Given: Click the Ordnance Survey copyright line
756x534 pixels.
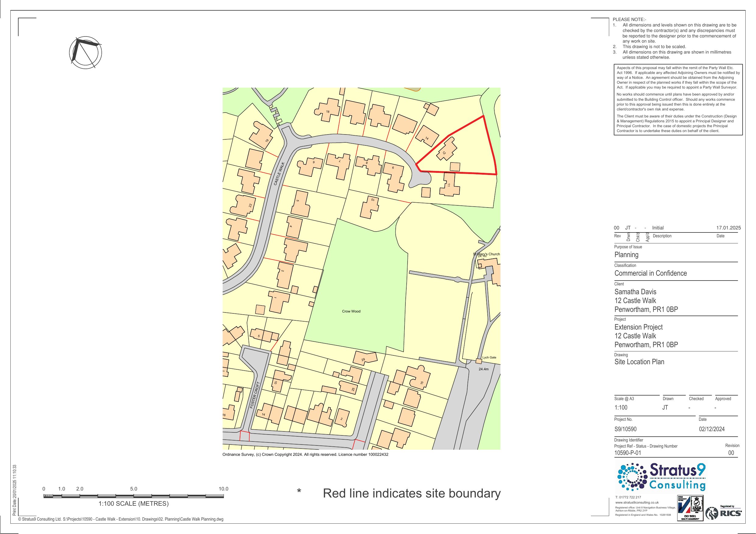Looking at the screenshot, I should [x=305, y=454].
